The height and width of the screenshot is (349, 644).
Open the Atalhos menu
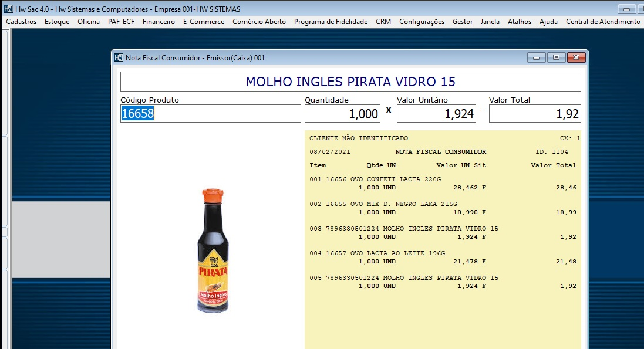point(520,22)
